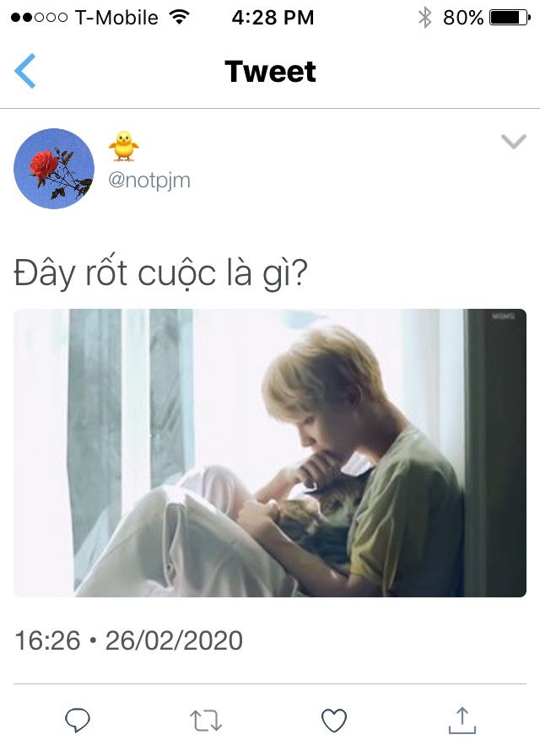
Task: Tap the signal strength dots
Action: (x=39, y=18)
